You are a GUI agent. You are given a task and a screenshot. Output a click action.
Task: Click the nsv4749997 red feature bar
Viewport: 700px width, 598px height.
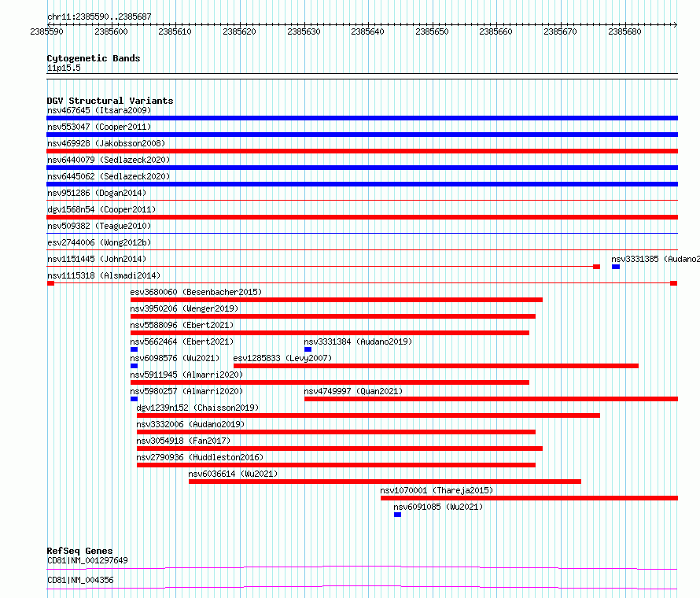point(491,399)
